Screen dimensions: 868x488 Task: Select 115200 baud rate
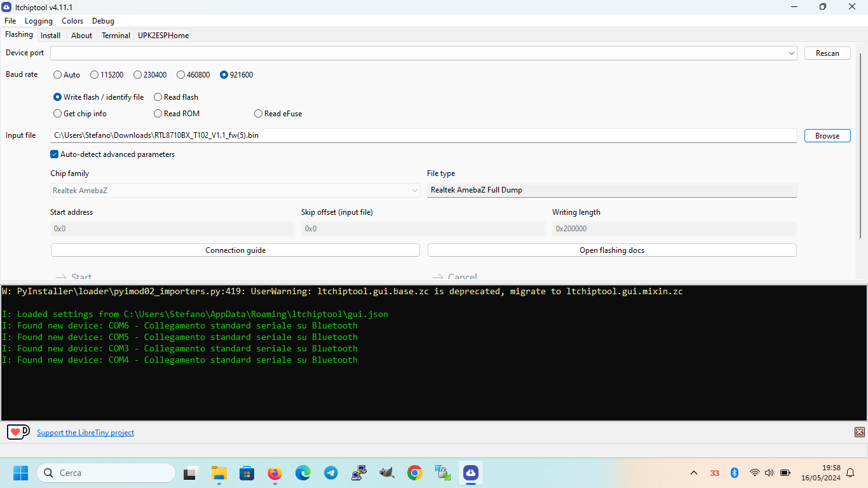(x=107, y=75)
